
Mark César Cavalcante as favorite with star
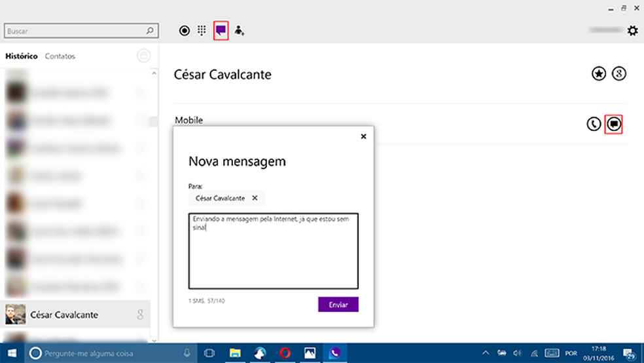pos(599,74)
